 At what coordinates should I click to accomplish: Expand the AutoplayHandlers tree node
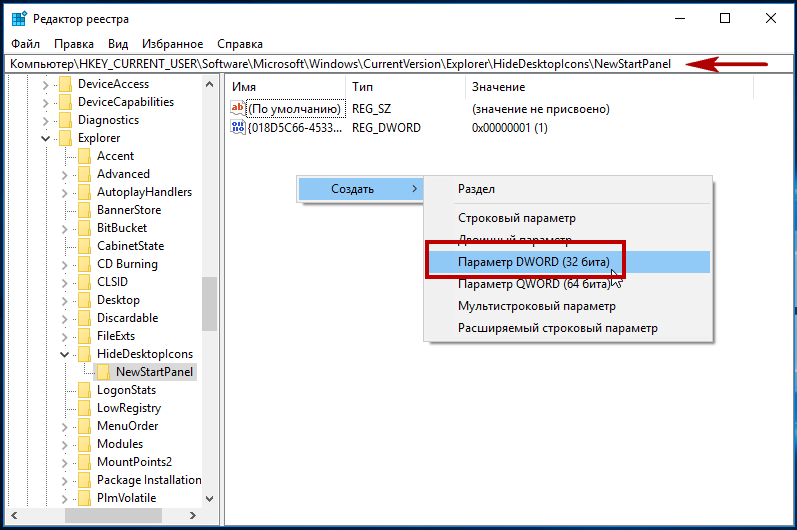(x=64, y=193)
